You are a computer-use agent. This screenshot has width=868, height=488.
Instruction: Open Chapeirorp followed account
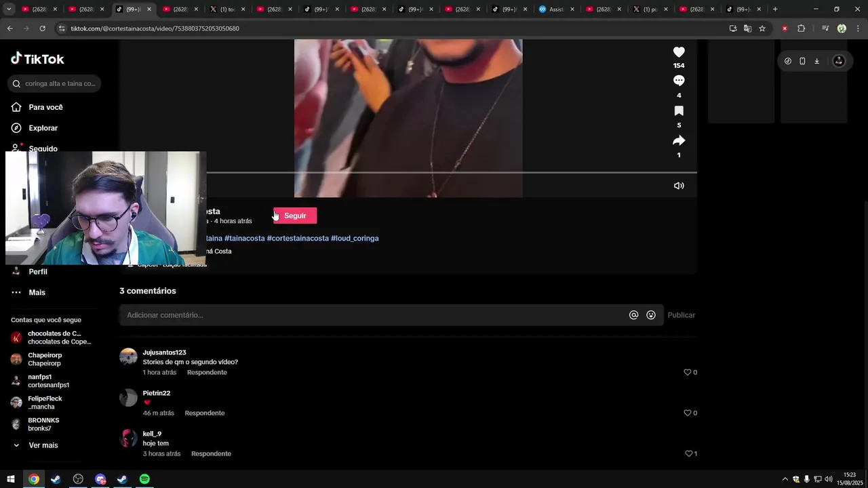pos(37,359)
